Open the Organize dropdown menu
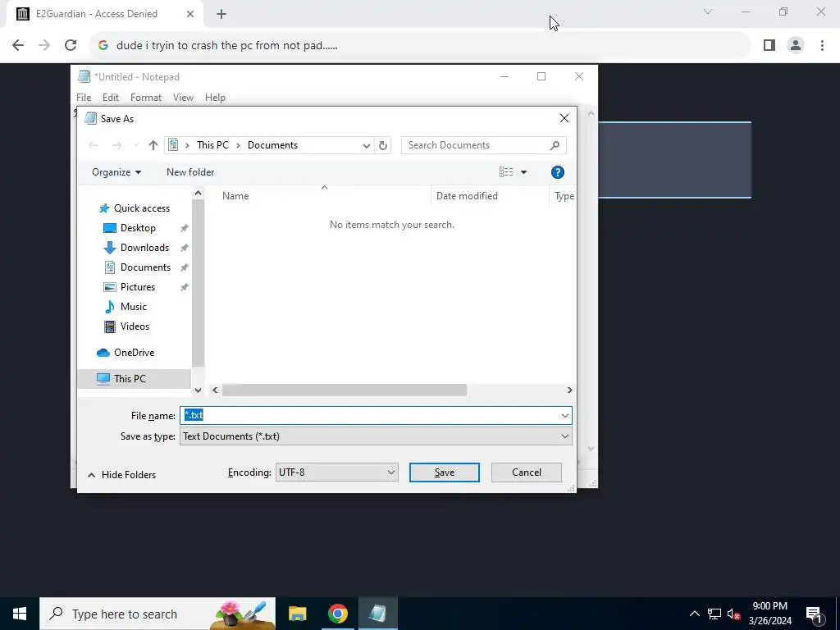840x630 pixels. pos(116,172)
